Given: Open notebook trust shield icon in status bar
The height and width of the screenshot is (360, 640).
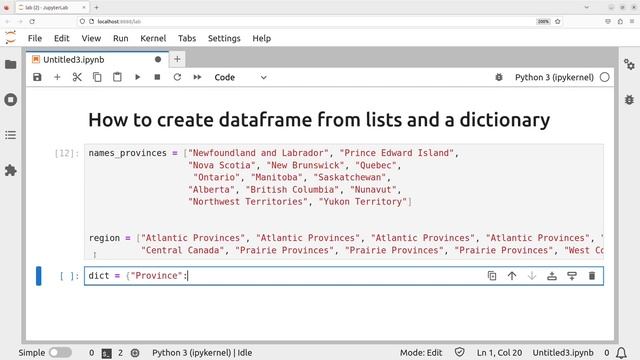Looking at the screenshot, I should pyautogui.click(x=460, y=352).
